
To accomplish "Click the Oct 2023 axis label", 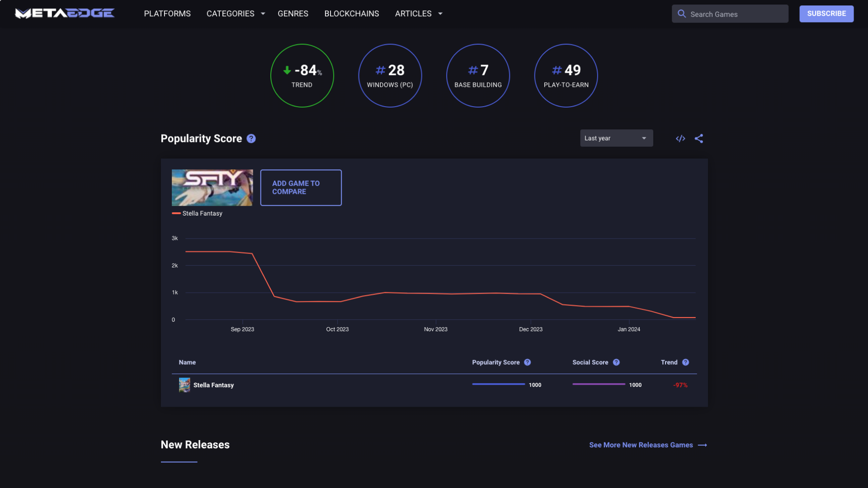I will pos(337,329).
